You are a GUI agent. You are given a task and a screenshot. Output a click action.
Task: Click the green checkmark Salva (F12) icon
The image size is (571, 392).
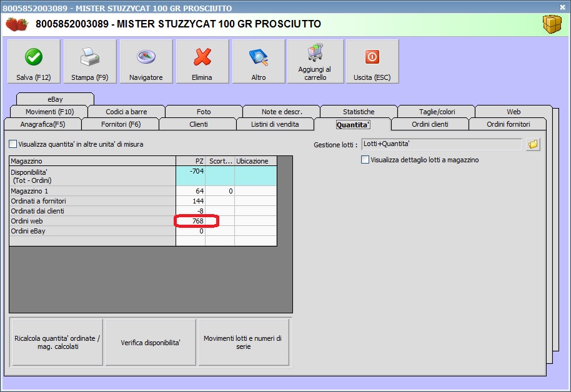34,57
